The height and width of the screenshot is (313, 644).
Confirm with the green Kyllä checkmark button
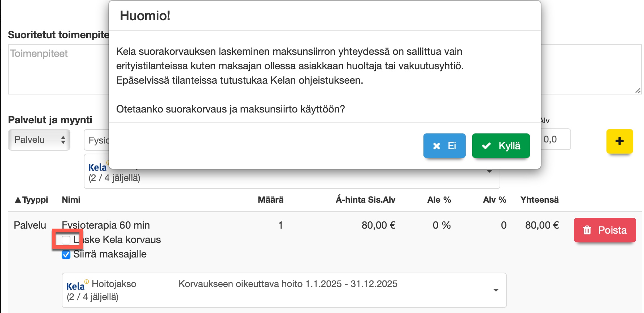coord(501,146)
